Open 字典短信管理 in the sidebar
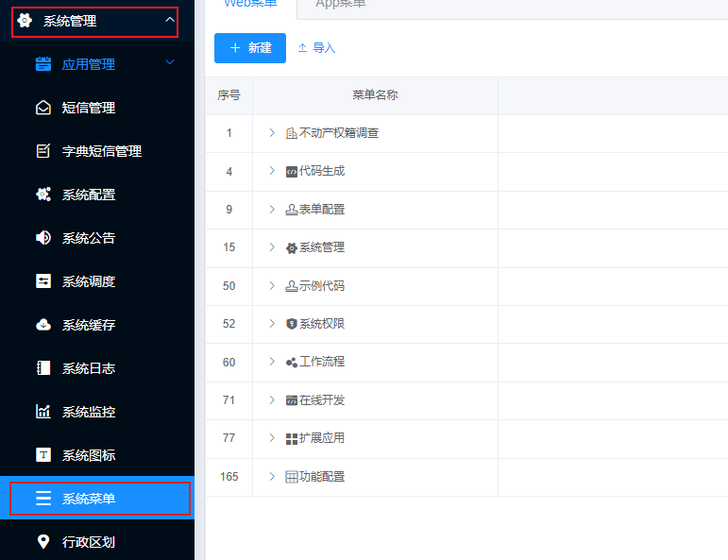This screenshot has width=728, height=560. pyautogui.click(x=101, y=151)
